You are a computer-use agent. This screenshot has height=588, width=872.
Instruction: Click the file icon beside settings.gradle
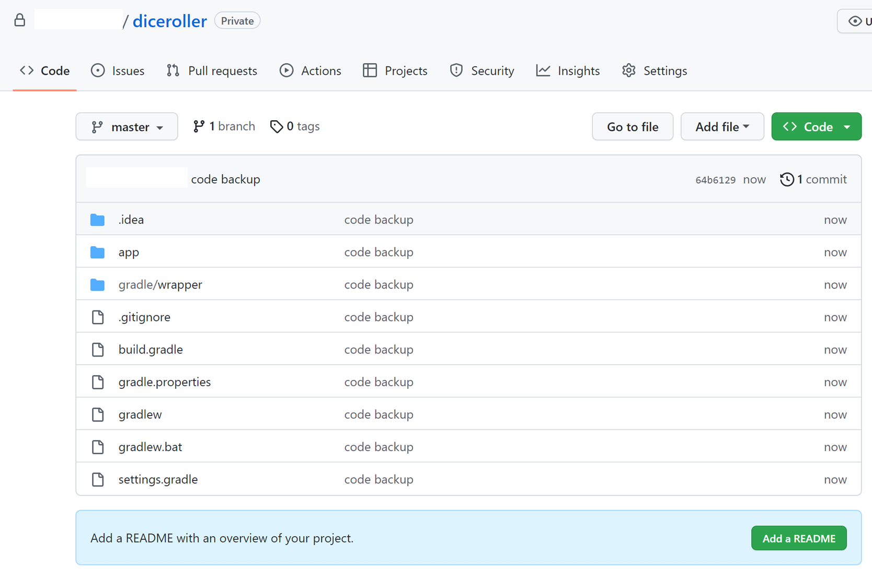(98, 479)
